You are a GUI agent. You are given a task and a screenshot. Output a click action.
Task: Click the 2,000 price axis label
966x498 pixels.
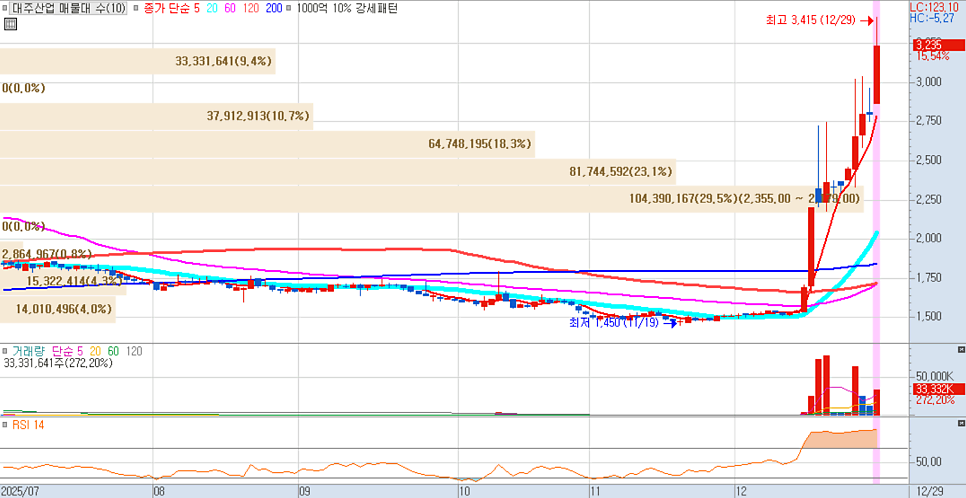click(x=928, y=239)
